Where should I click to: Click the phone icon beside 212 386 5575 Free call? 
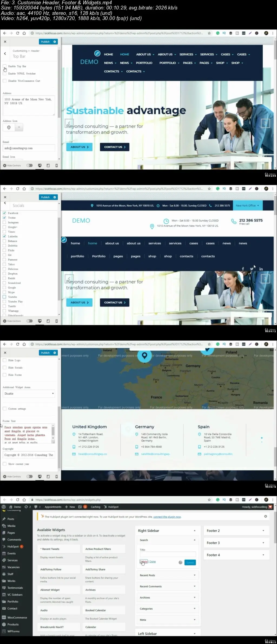tap(234, 221)
